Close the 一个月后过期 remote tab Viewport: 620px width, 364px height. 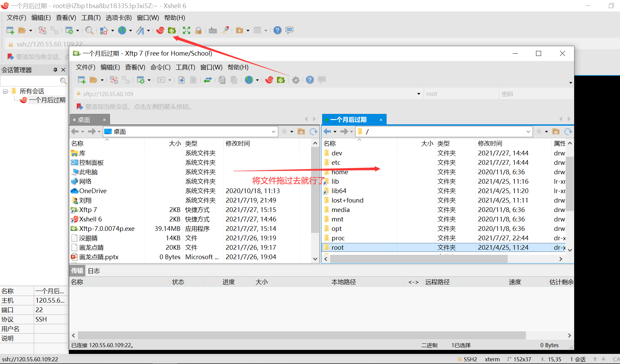point(381,120)
